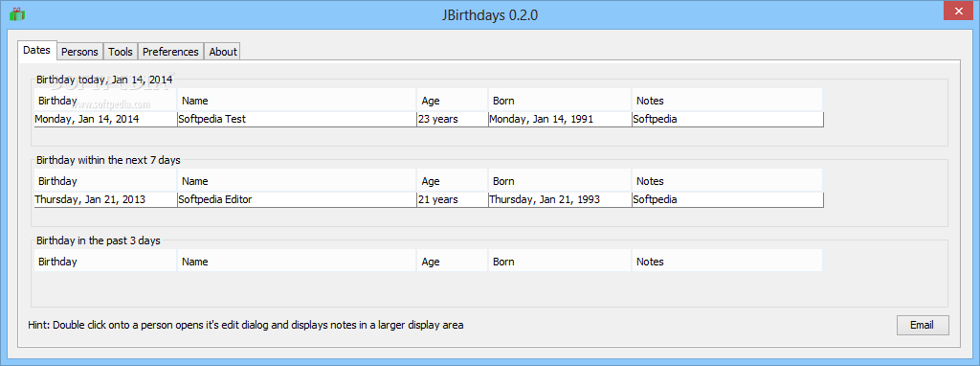
Task: Click the '21 years' age cell
Action: pyautogui.click(x=453, y=199)
